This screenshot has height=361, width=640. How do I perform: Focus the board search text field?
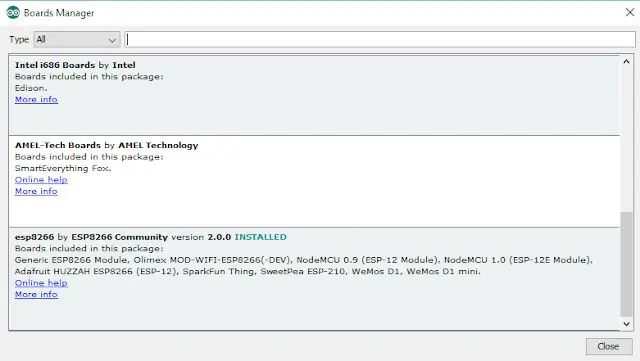click(380, 40)
